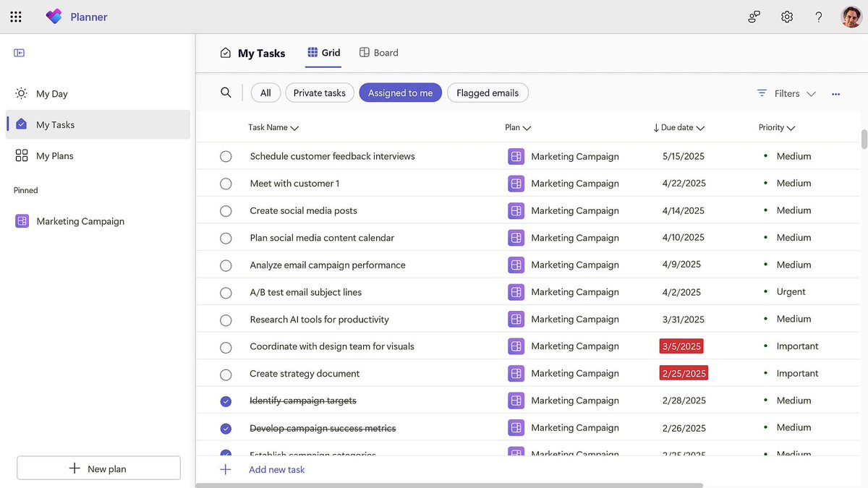The width and height of the screenshot is (868, 488).
Task: Expand the Filters dropdown
Action: [x=786, y=93]
